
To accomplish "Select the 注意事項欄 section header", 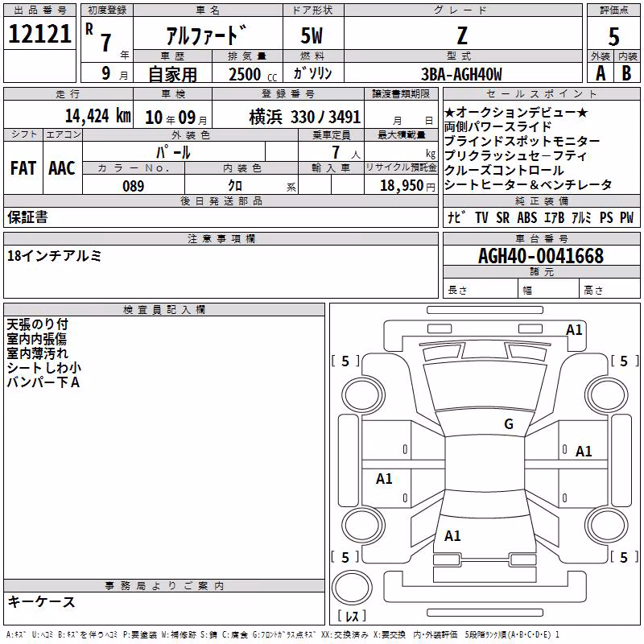I will point(221,238).
